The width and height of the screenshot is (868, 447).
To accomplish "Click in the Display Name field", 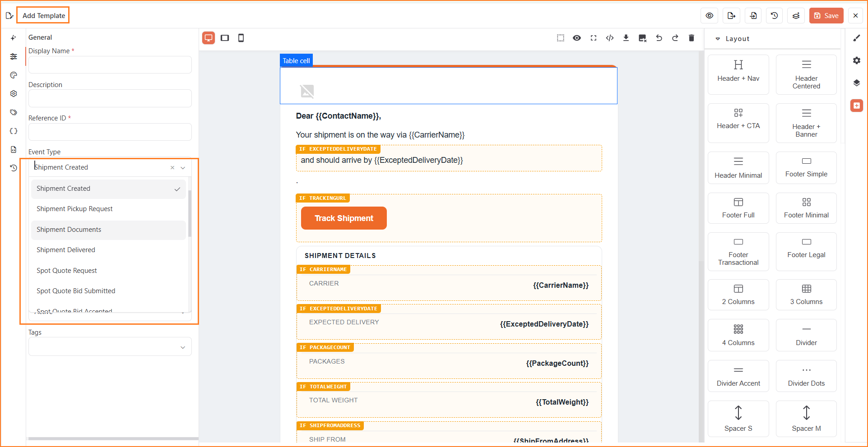I will 110,65.
